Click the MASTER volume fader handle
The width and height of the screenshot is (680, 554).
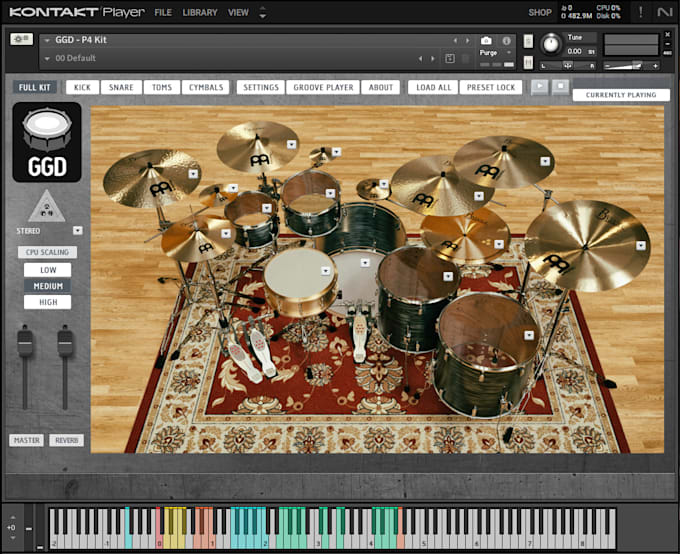click(x=25, y=341)
